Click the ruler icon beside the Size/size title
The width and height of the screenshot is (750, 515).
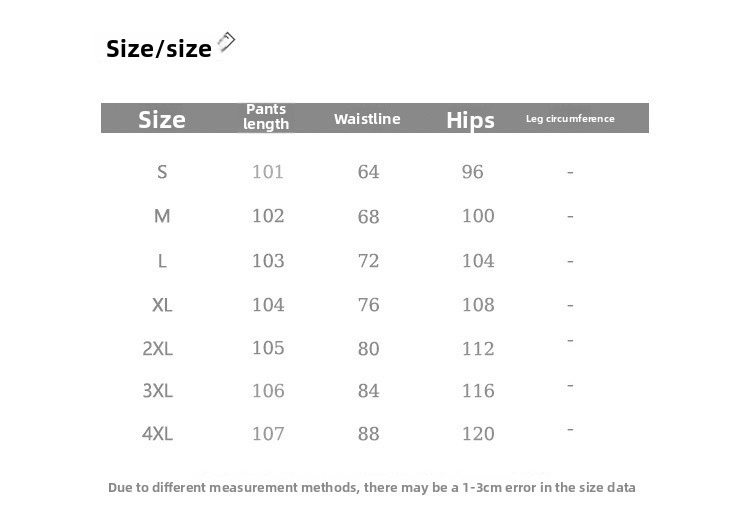coord(226,42)
